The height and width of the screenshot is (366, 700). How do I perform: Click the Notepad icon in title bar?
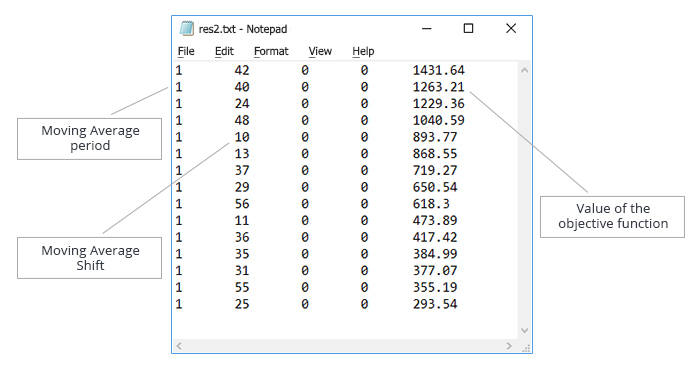[186, 29]
